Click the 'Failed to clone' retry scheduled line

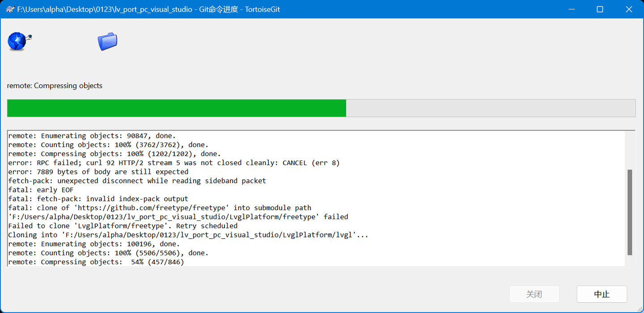coord(123,226)
